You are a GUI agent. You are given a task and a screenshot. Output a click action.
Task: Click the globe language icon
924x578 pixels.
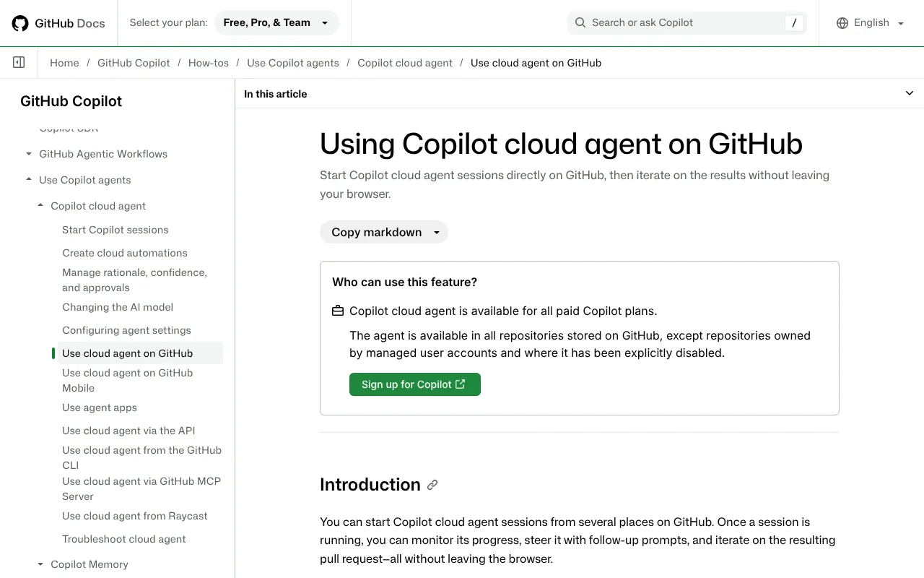[x=842, y=22]
